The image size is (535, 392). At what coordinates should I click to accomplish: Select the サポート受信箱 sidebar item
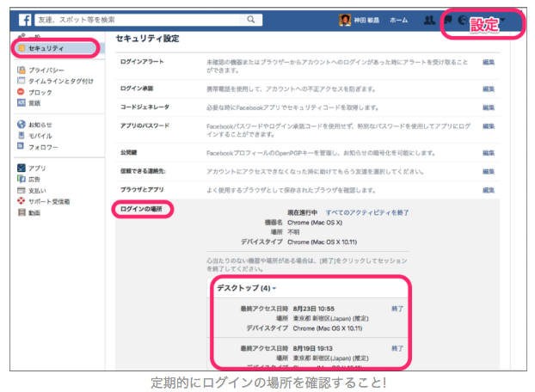49,201
